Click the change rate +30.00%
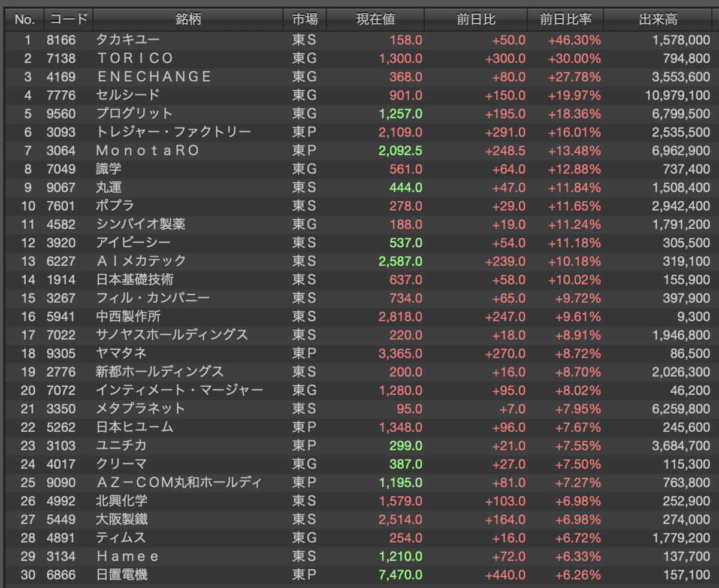 574,59
